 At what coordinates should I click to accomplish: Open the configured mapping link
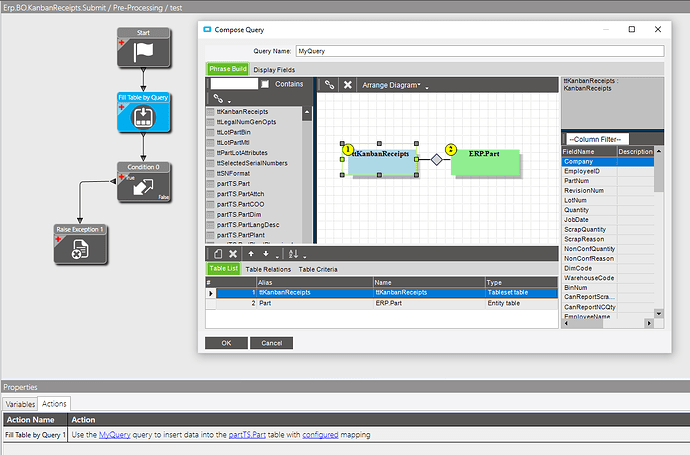point(320,435)
